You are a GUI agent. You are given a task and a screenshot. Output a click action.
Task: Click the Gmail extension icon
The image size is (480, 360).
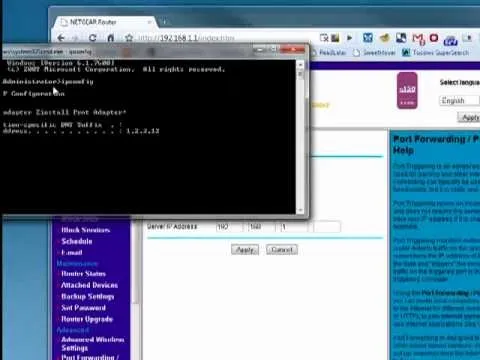(418, 39)
